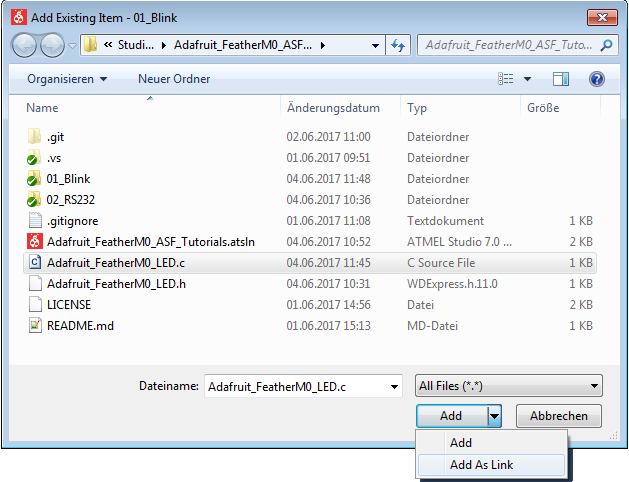The width and height of the screenshot is (629, 482).
Task: Click the date 02.06.2017 11:00
Action: coord(329,137)
